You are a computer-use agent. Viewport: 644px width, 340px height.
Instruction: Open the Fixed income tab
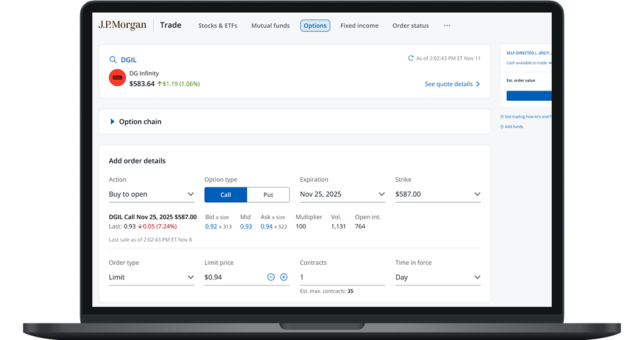(360, 25)
